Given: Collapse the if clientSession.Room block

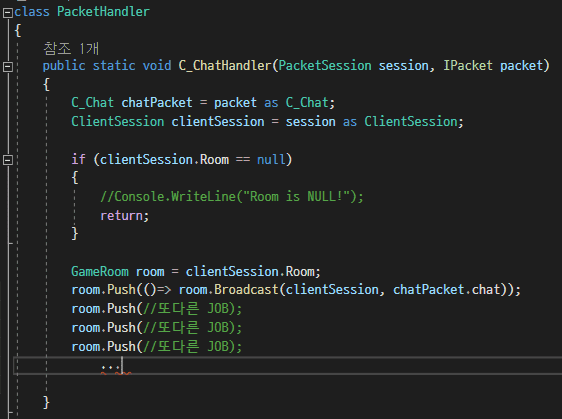Looking at the screenshot, I should coord(8,159).
